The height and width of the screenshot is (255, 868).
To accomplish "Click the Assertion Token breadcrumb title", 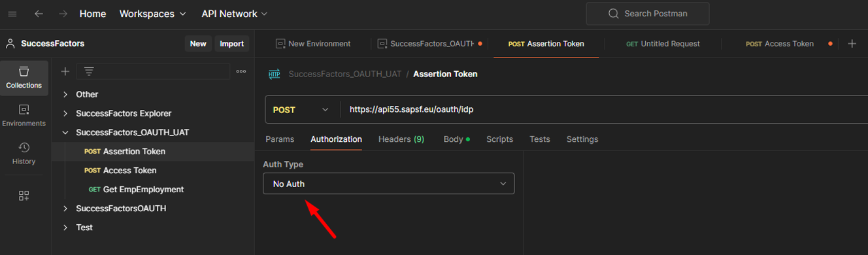I will pos(445,74).
